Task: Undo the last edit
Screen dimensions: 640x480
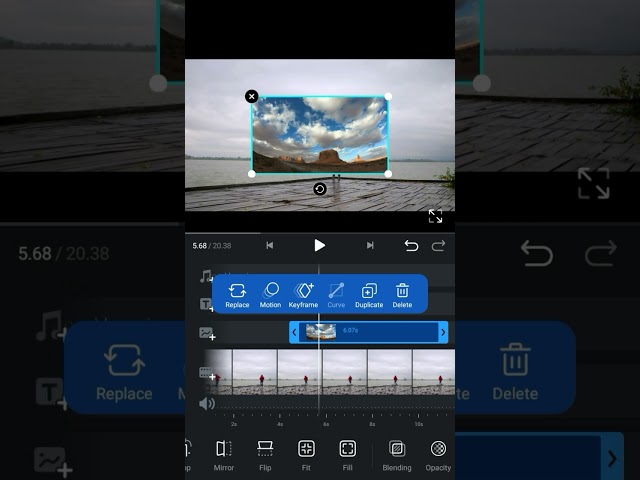Action: tap(411, 246)
